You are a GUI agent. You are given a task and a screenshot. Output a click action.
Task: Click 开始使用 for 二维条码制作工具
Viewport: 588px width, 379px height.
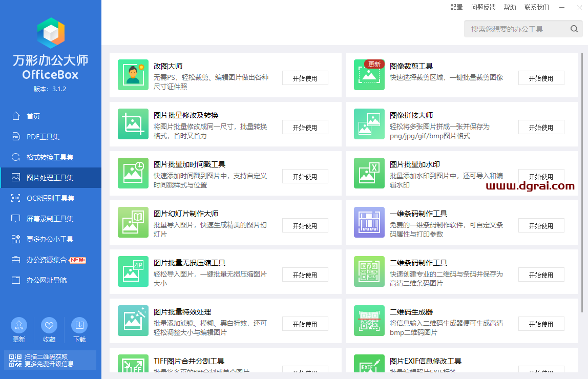(541, 275)
